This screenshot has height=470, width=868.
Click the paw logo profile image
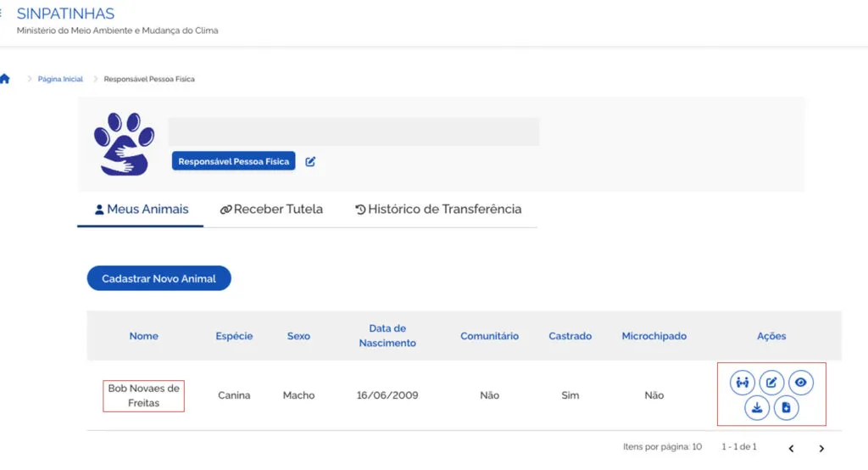click(124, 144)
